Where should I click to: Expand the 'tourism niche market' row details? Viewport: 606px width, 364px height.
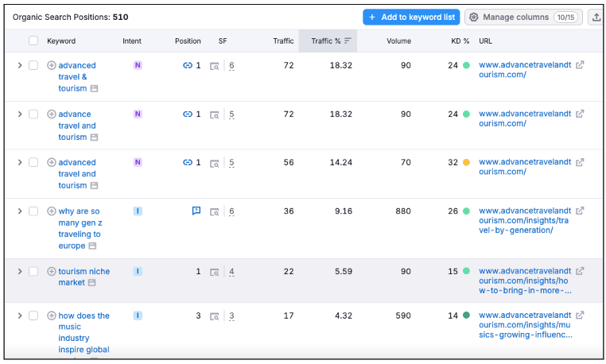point(20,271)
